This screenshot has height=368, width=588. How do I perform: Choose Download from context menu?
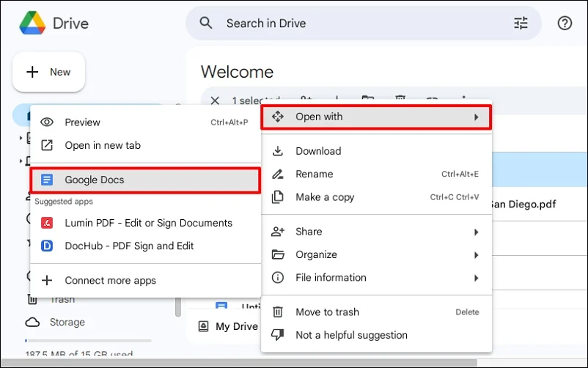[x=376, y=151]
